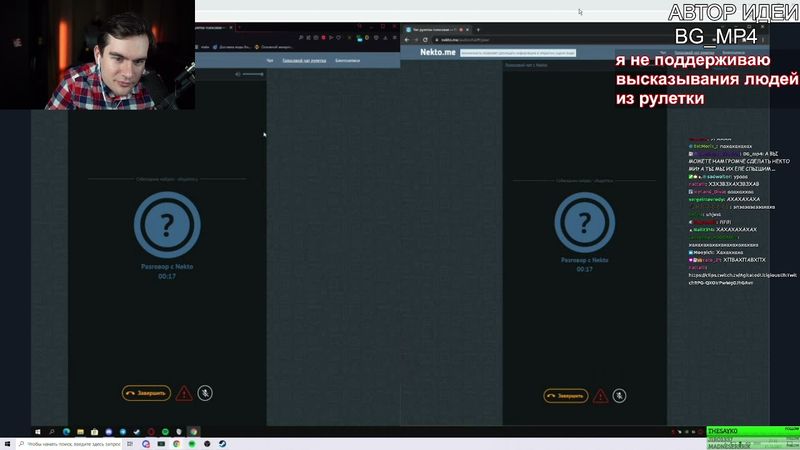Select the Чат menu item in left window
This screenshot has height=450, width=800.
tap(269, 61)
